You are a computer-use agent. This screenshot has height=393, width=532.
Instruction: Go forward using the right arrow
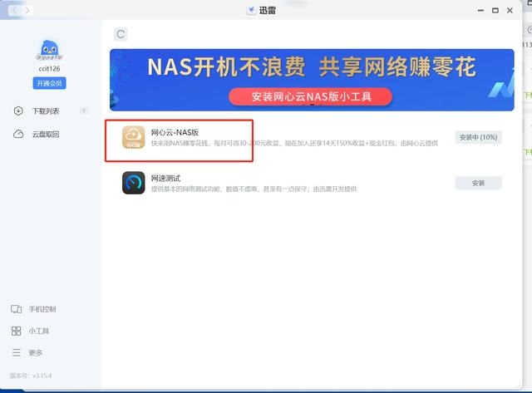click(x=27, y=11)
